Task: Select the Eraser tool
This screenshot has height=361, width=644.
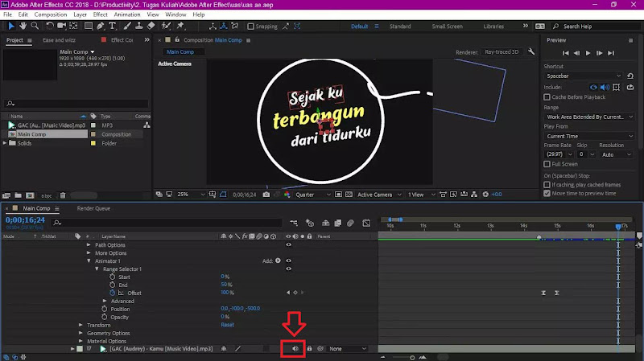Action: (151, 26)
